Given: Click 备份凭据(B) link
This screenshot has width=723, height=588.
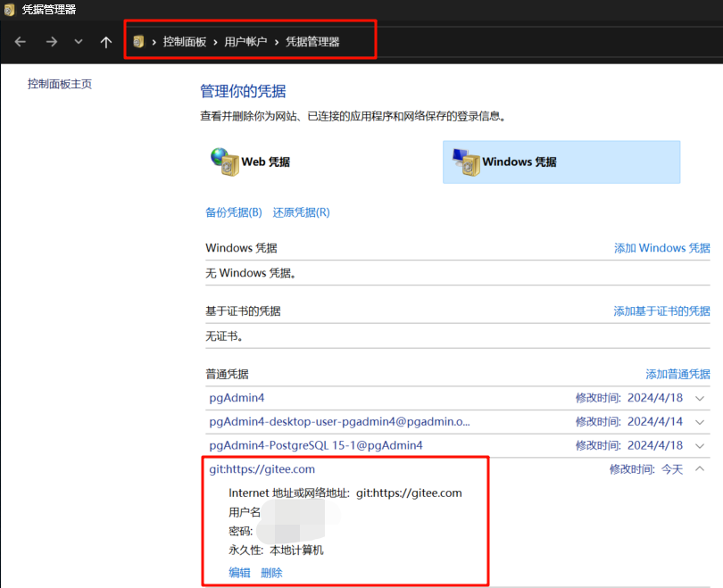Looking at the screenshot, I should pos(234,212).
